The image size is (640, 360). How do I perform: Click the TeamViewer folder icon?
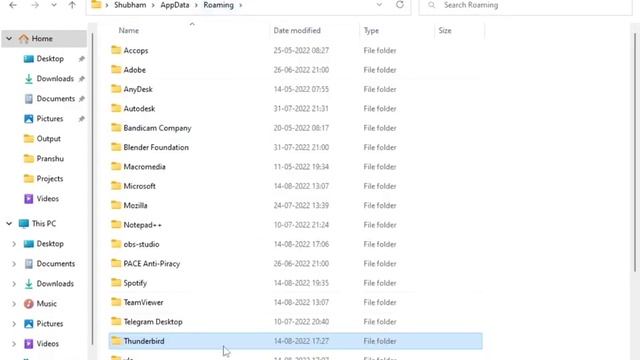click(x=116, y=302)
